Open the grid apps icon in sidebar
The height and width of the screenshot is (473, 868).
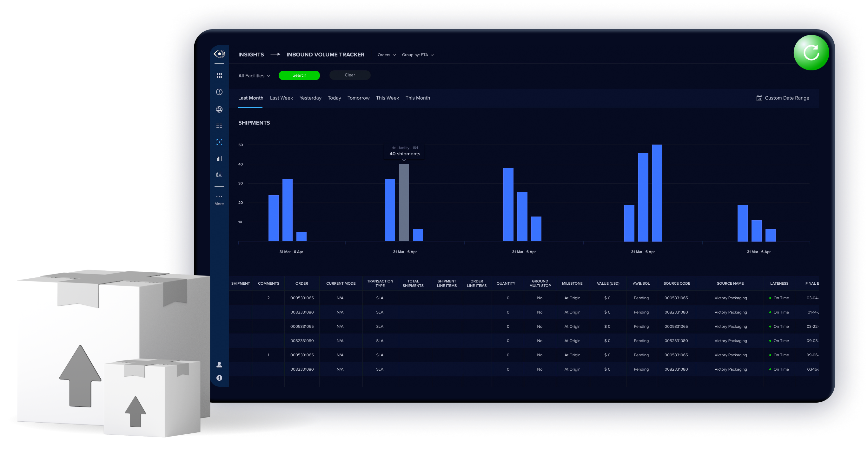(219, 75)
